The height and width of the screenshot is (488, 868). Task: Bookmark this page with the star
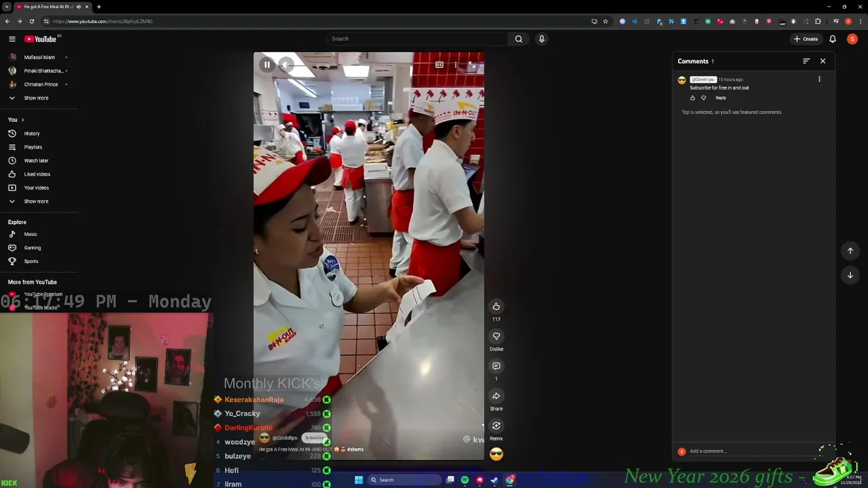click(x=606, y=21)
